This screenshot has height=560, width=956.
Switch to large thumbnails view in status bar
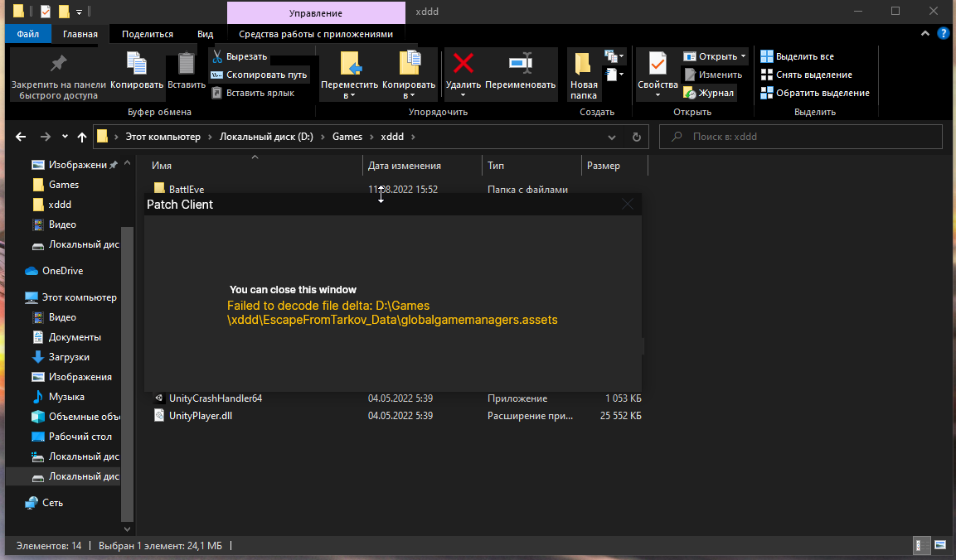pos(940,546)
